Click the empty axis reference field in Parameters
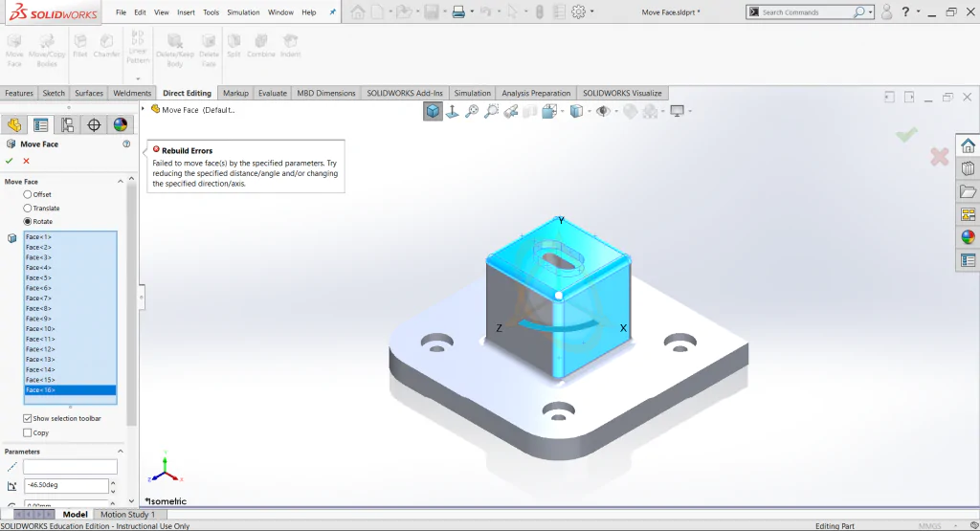This screenshot has height=531, width=980. pyautogui.click(x=70, y=467)
